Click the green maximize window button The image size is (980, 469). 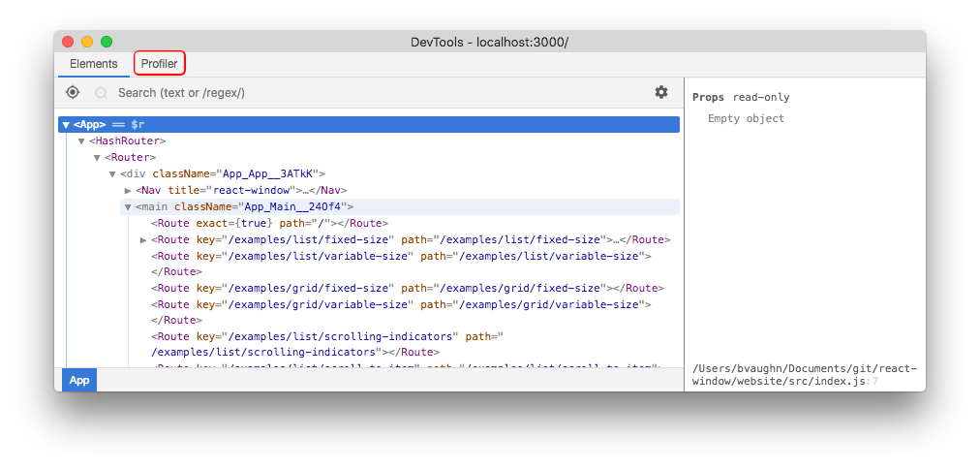pyautogui.click(x=107, y=42)
